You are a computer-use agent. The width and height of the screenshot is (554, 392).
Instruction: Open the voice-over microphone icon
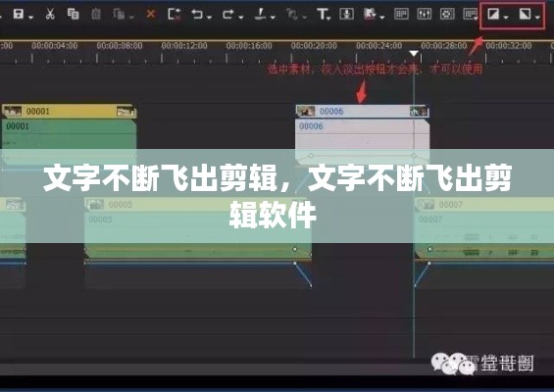(346, 14)
